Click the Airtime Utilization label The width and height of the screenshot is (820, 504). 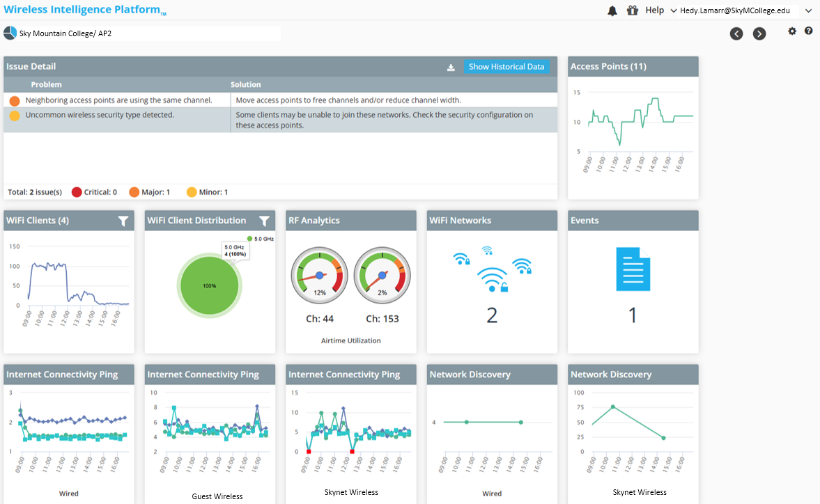tap(351, 340)
